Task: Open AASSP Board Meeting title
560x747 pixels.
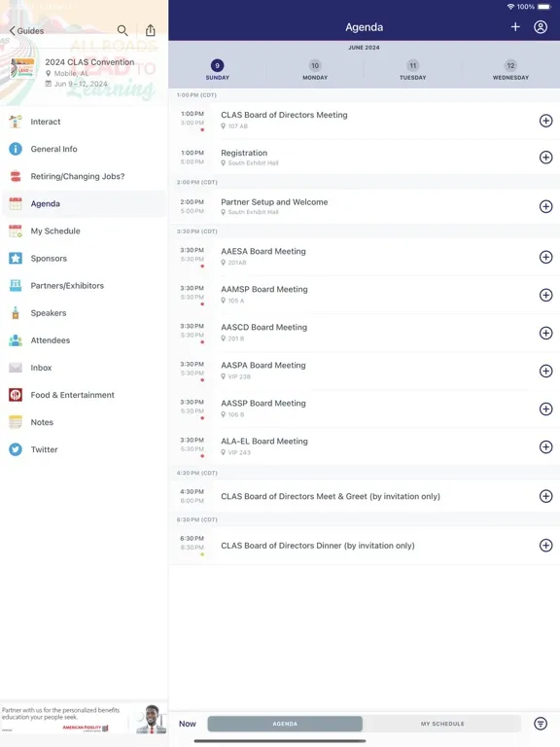Action: point(263,403)
